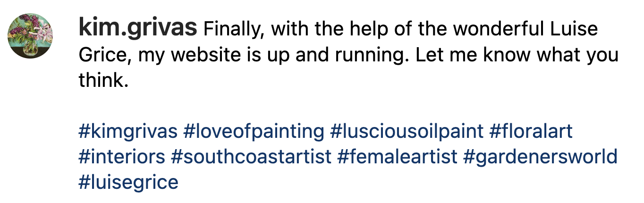Browse the #southcoastartist hashtag

[x=251, y=156]
